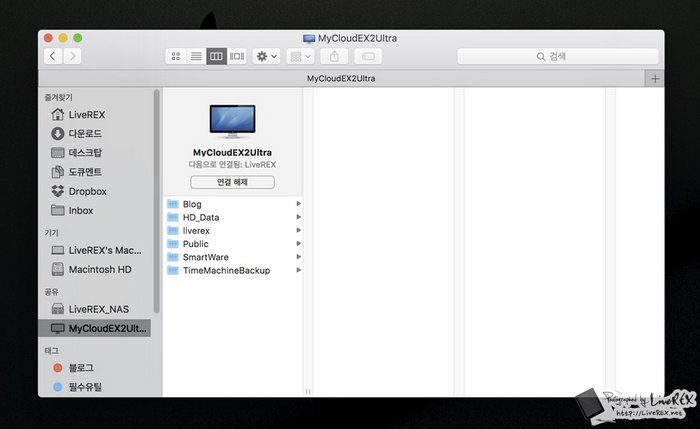Click the Share toolbar button
The height and width of the screenshot is (429, 700).
point(334,56)
